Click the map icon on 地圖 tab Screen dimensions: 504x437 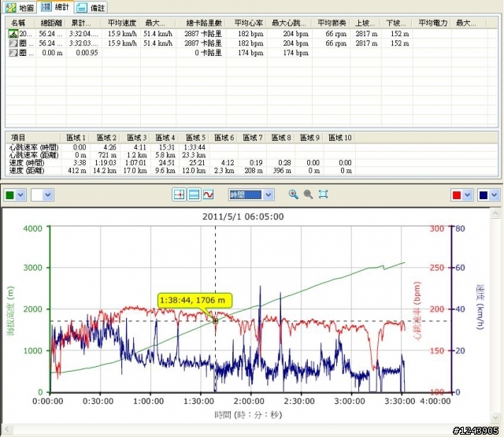tap(11, 7)
